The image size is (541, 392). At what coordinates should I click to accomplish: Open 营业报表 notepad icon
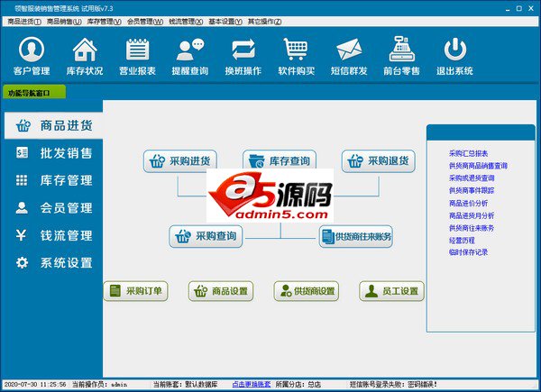pos(137,56)
